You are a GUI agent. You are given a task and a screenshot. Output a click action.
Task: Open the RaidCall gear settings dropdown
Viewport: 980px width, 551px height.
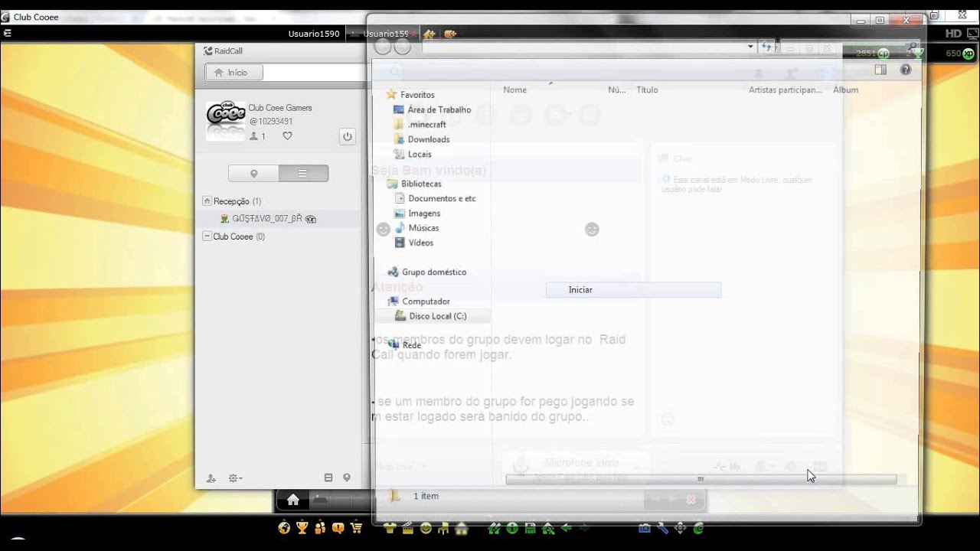tap(235, 478)
